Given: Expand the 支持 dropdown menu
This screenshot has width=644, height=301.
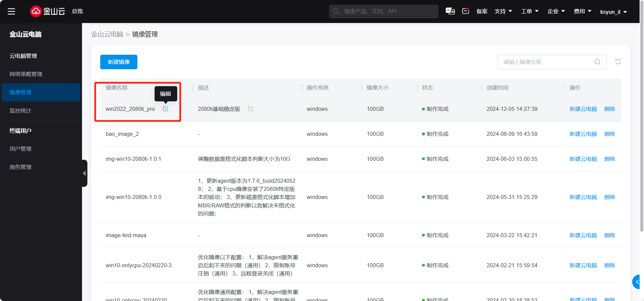Looking at the screenshot, I should point(503,11).
